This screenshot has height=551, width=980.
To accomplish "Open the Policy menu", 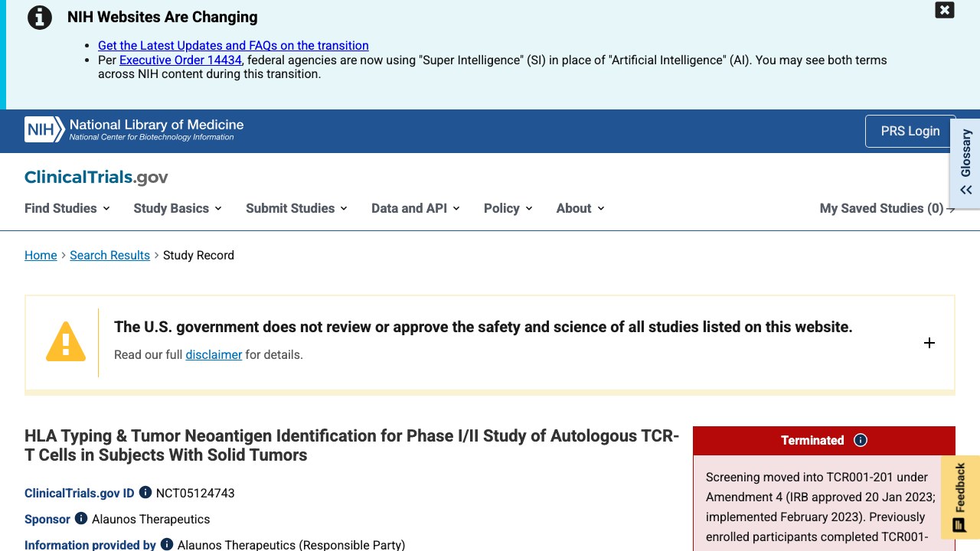I will click(508, 208).
